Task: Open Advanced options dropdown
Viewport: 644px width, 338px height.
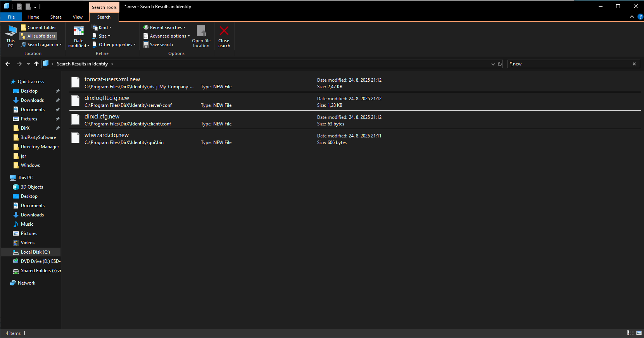Action: click(166, 36)
